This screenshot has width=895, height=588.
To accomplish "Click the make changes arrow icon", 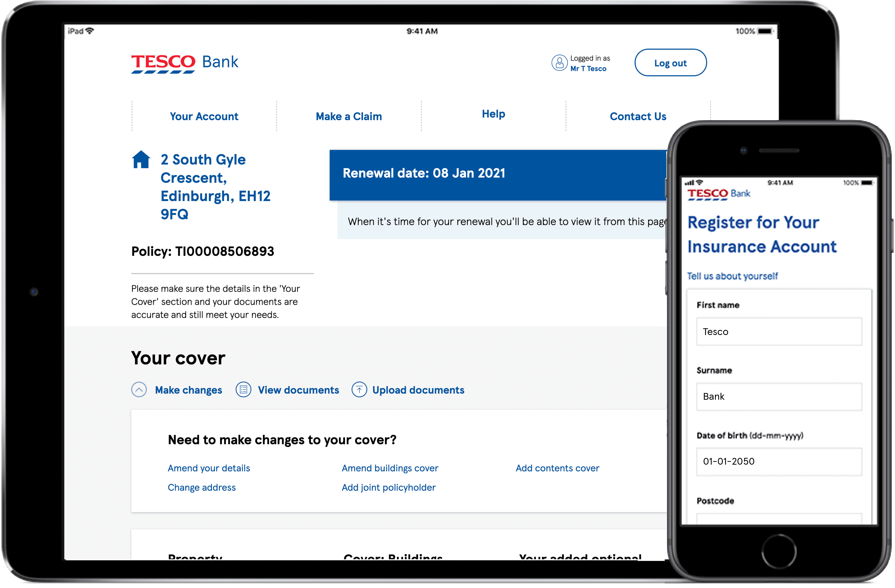I will pos(139,390).
